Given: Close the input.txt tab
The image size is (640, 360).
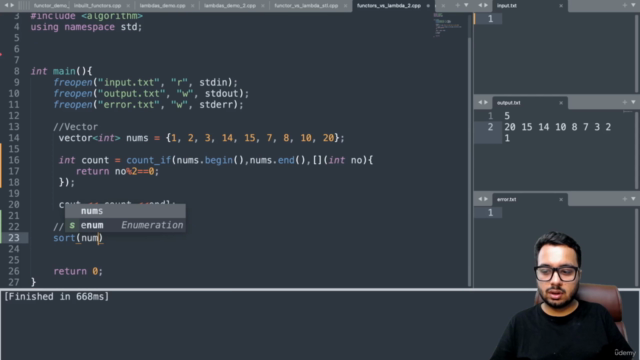Looking at the screenshot, I should [x=561, y=6].
